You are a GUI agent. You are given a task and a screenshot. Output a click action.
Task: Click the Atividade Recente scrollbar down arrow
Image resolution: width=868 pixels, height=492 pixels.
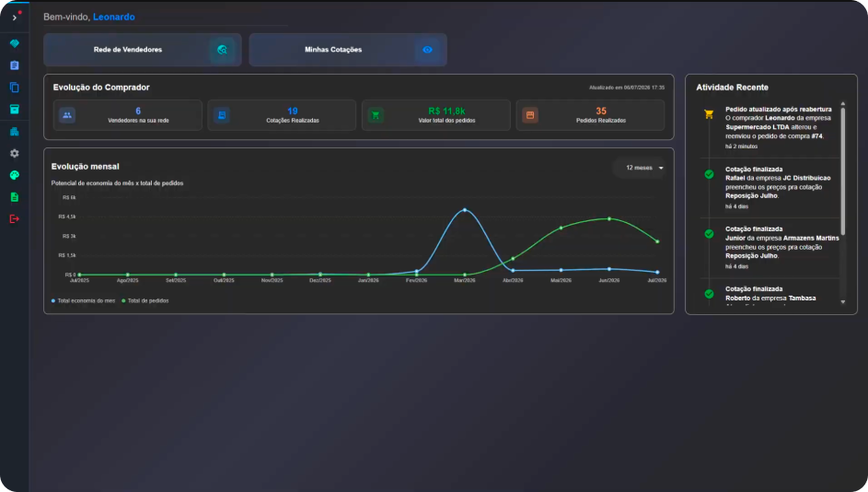843,302
